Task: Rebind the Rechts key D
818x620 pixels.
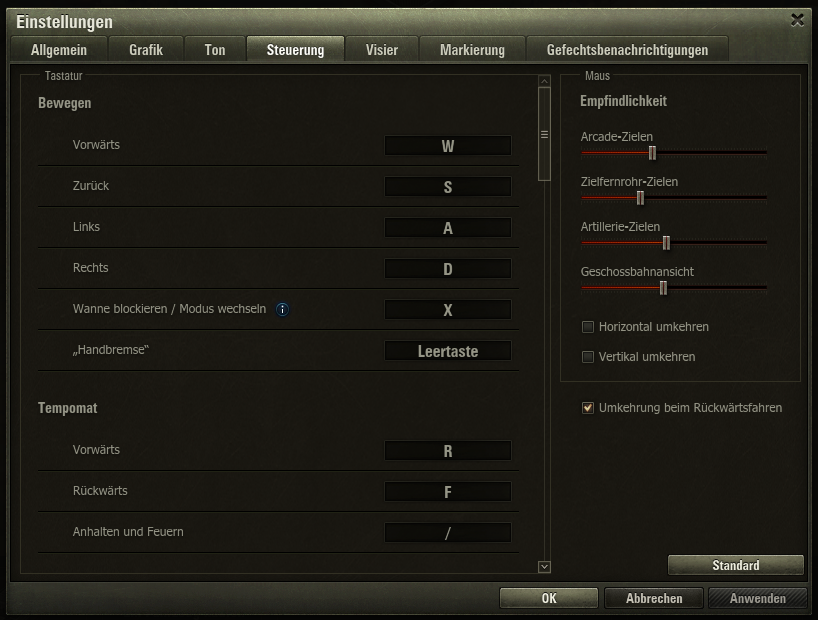Action: coord(448,269)
